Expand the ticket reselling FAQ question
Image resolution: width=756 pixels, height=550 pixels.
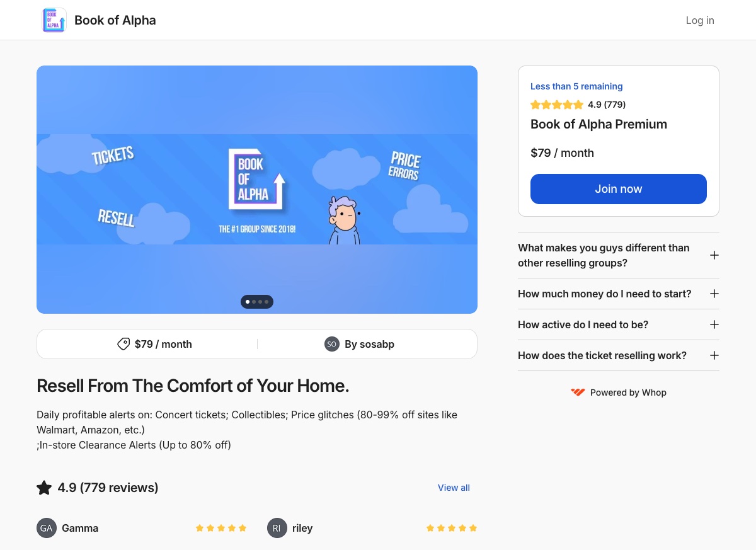(x=714, y=355)
